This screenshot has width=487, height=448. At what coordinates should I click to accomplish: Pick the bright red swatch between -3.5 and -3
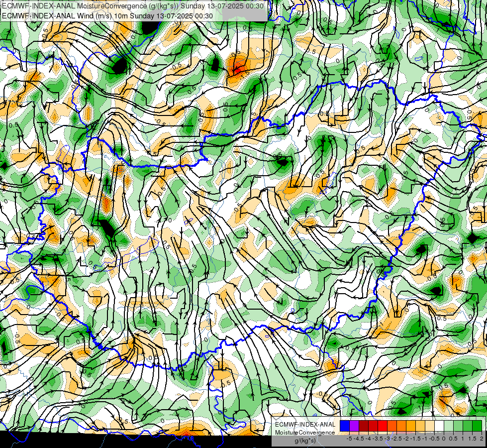click(383, 426)
